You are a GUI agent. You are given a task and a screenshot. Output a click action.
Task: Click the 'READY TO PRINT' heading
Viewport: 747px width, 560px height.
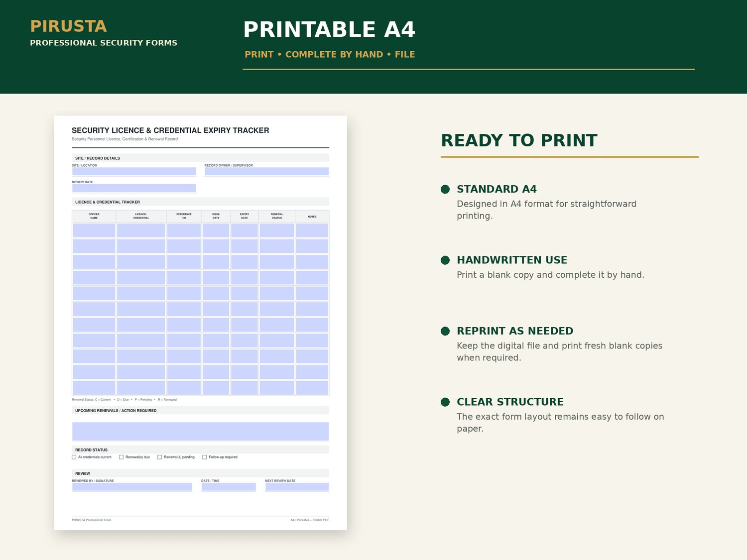tap(519, 140)
